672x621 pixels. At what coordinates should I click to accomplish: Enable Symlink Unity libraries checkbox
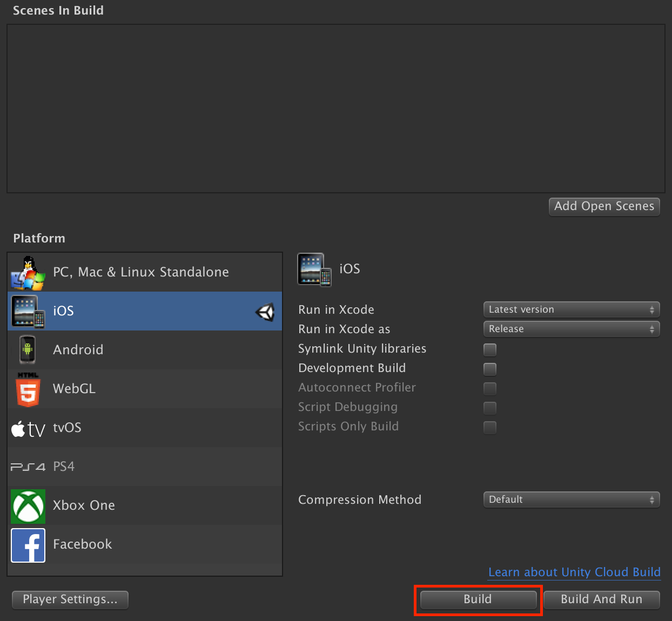coord(490,349)
